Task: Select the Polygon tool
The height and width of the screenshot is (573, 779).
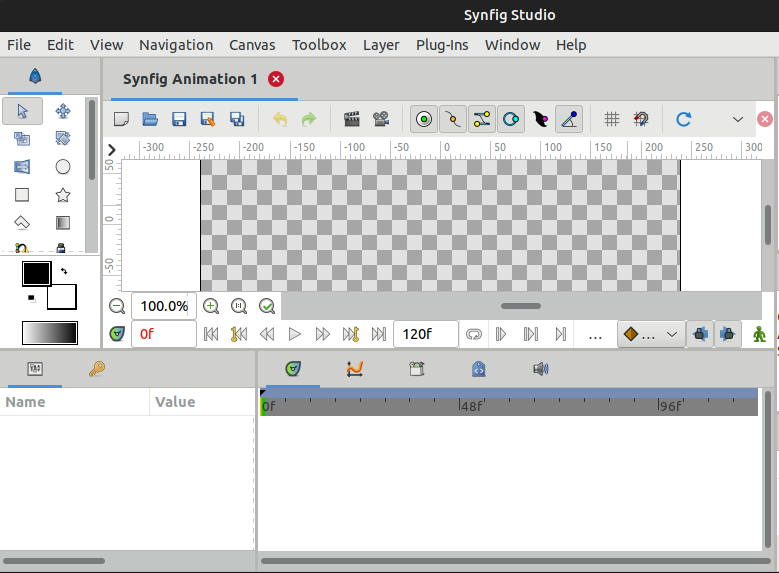Action: [22, 222]
